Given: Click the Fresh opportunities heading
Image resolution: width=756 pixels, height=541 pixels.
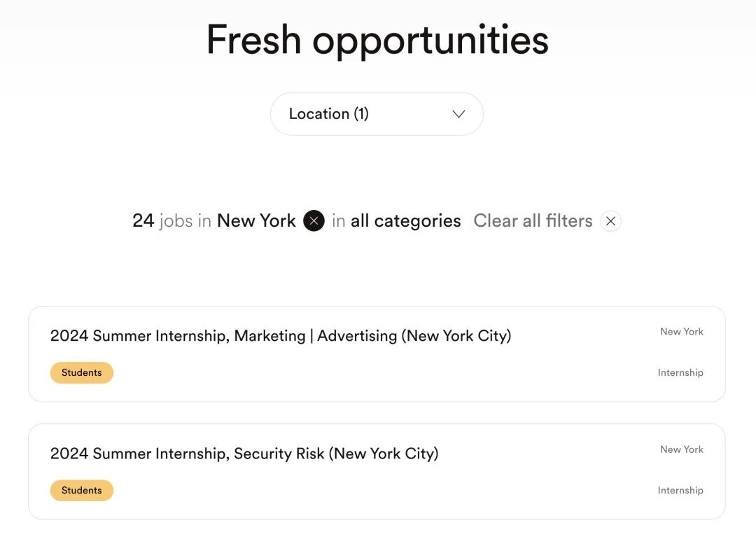Looking at the screenshot, I should (x=377, y=40).
